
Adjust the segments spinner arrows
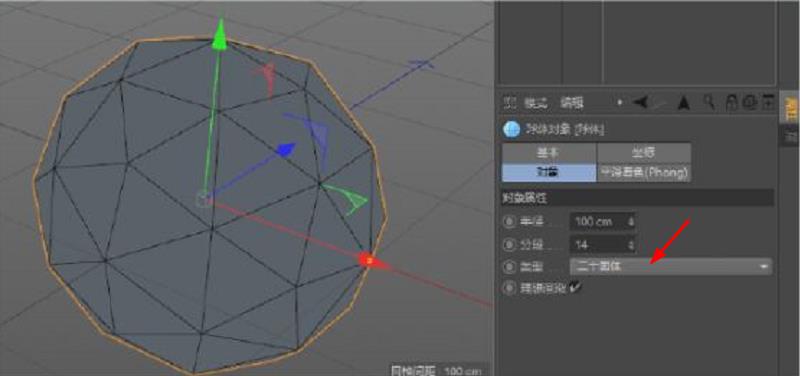(632, 245)
